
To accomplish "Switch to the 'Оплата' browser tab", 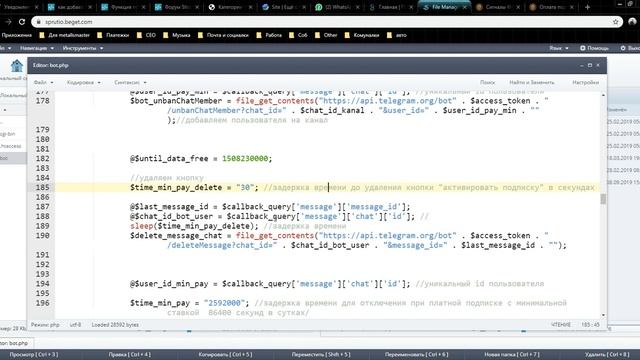I will (x=550, y=7).
